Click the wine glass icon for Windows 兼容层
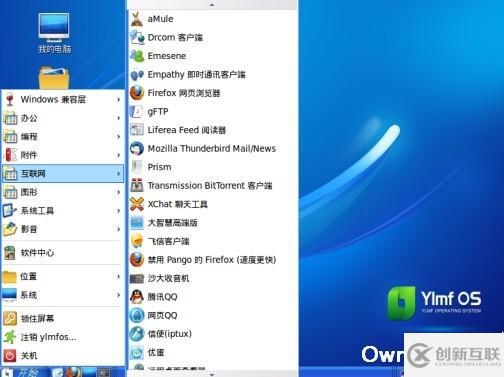The image size is (504, 377). (x=10, y=99)
